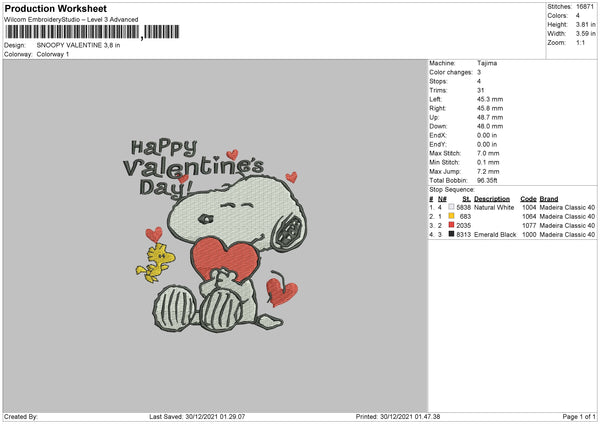The width and height of the screenshot is (600, 424).
Task: Click the Width value 3.59 in
Action: coord(585,34)
